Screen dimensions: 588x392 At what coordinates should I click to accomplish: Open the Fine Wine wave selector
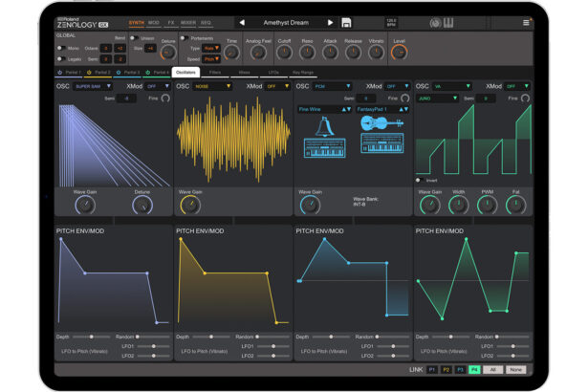(325, 109)
